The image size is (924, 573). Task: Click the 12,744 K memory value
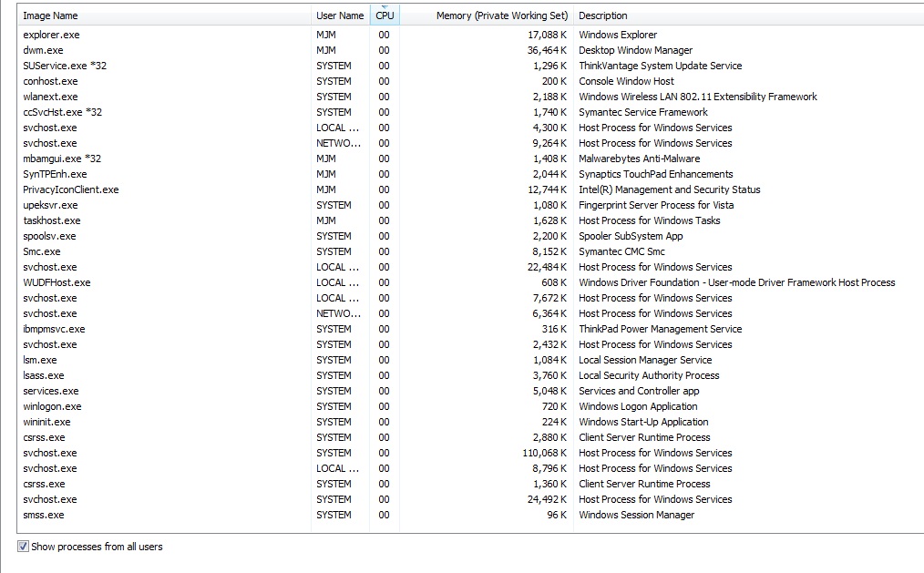tap(547, 189)
